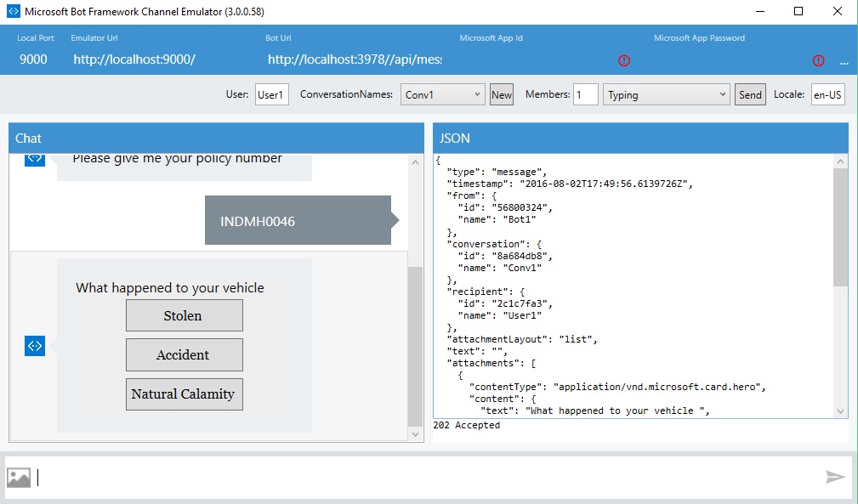Click the red Microsoft App Password warning icon
This screenshot has height=504, width=858.
tap(818, 60)
